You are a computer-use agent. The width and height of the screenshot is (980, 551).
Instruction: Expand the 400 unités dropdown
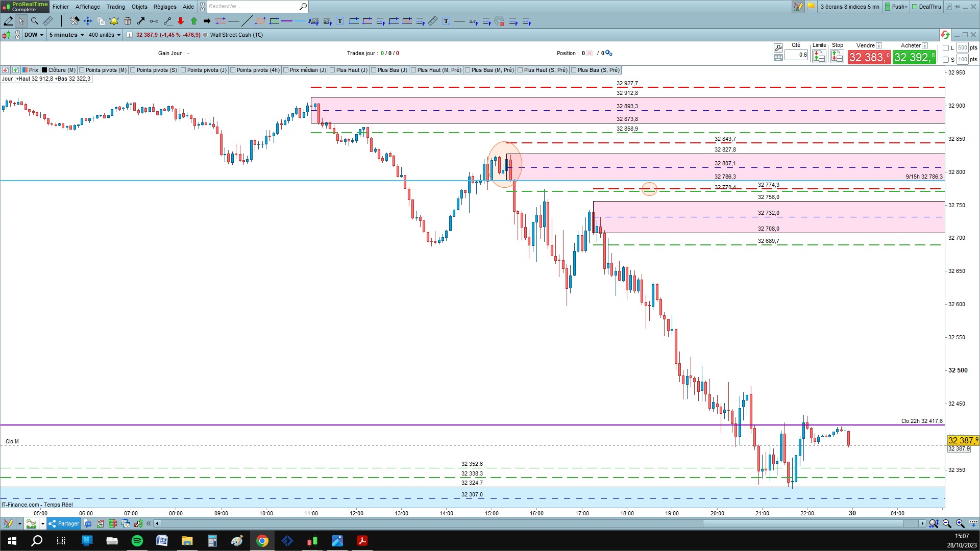[105, 35]
